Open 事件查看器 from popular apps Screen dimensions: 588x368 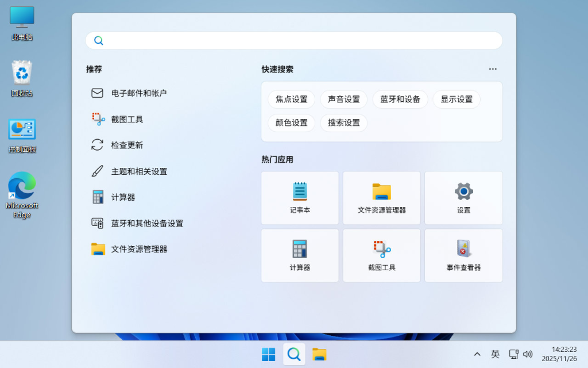[x=463, y=255]
